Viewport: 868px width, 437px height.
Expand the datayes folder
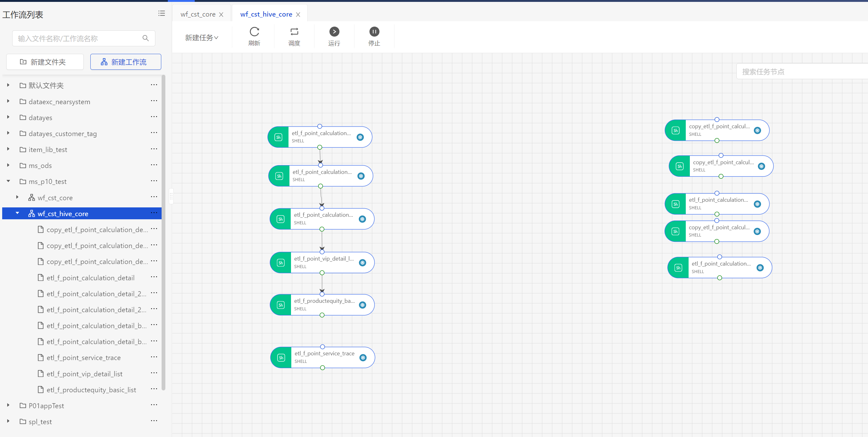click(8, 117)
